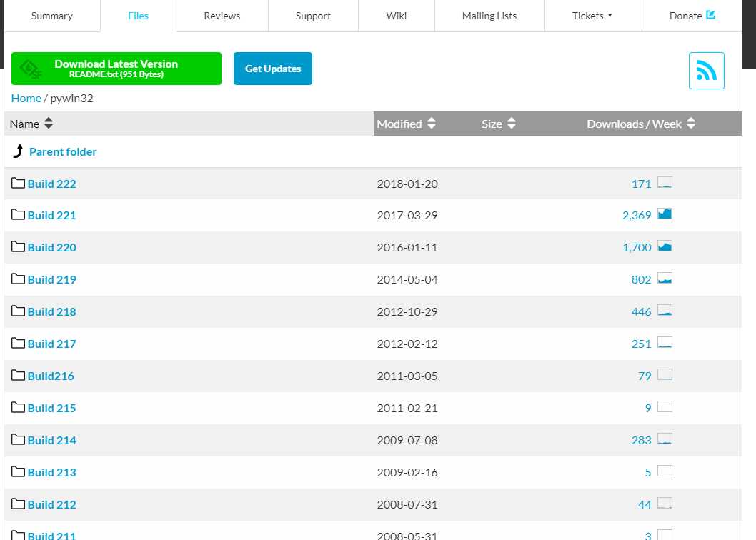Expand the Tickets dropdown tab
Screen dimensions: 756x540
pos(593,16)
